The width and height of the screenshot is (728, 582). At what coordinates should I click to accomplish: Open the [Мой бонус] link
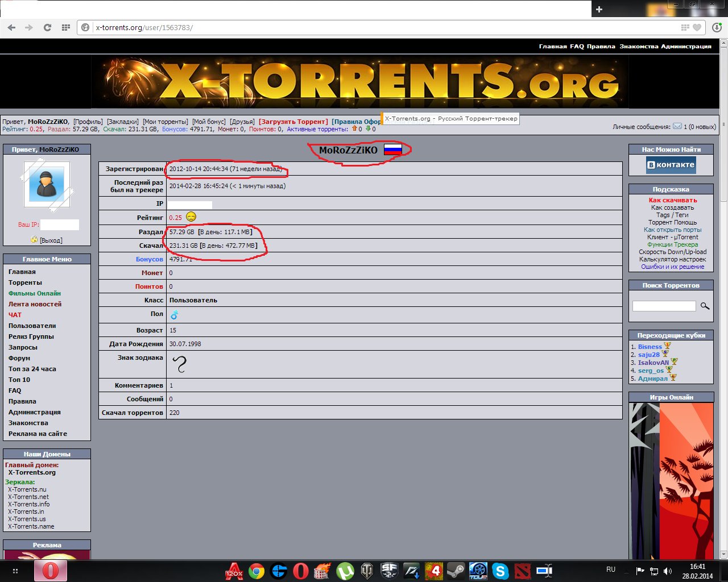coord(209,122)
